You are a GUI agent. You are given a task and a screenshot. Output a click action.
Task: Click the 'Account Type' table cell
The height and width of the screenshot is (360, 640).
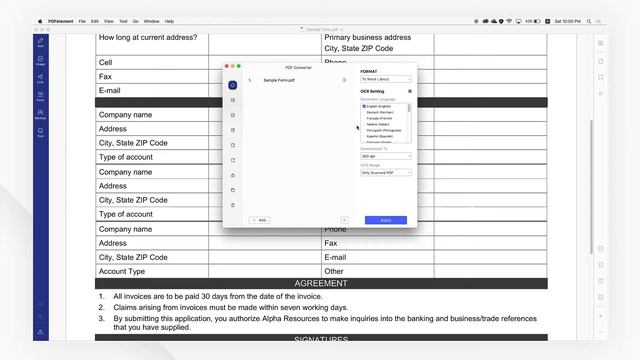coord(152,271)
